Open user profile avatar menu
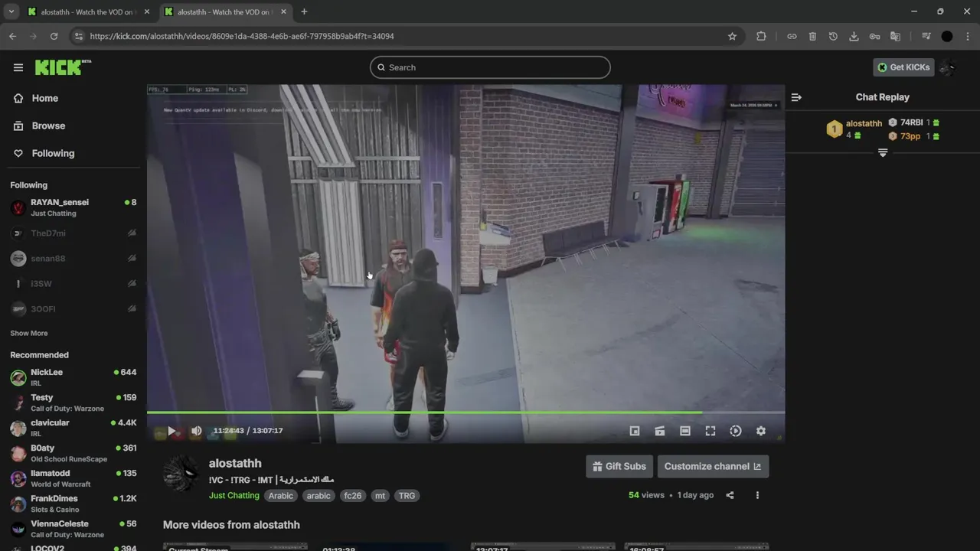Image resolution: width=980 pixels, height=551 pixels. click(x=948, y=67)
